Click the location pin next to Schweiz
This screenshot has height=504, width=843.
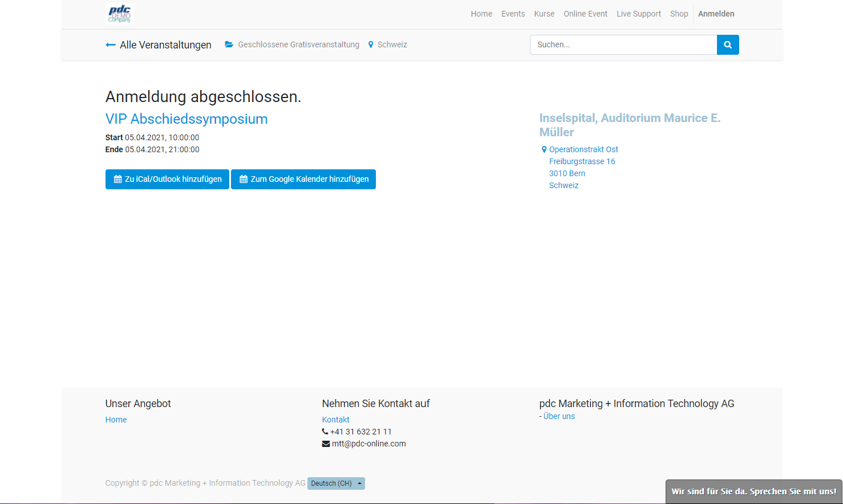[371, 44]
